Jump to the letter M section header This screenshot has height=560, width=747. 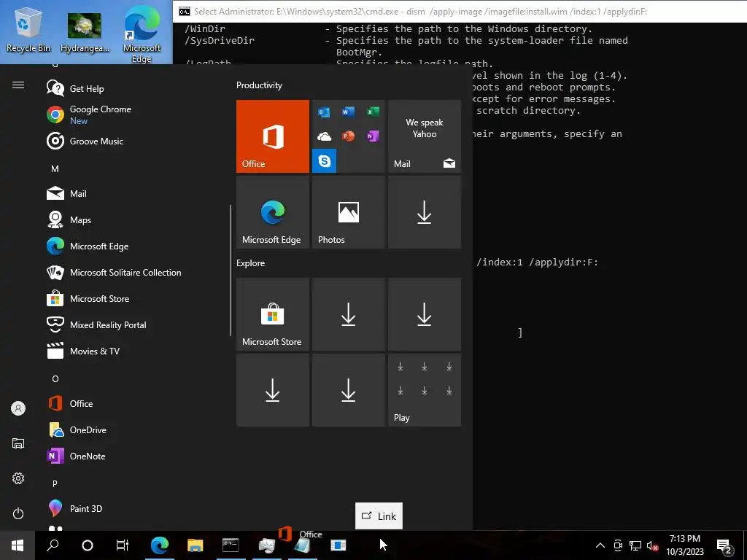(55, 168)
